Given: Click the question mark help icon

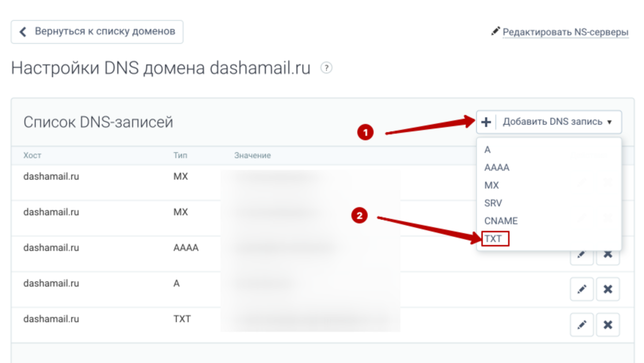Looking at the screenshot, I should (326, 68).
